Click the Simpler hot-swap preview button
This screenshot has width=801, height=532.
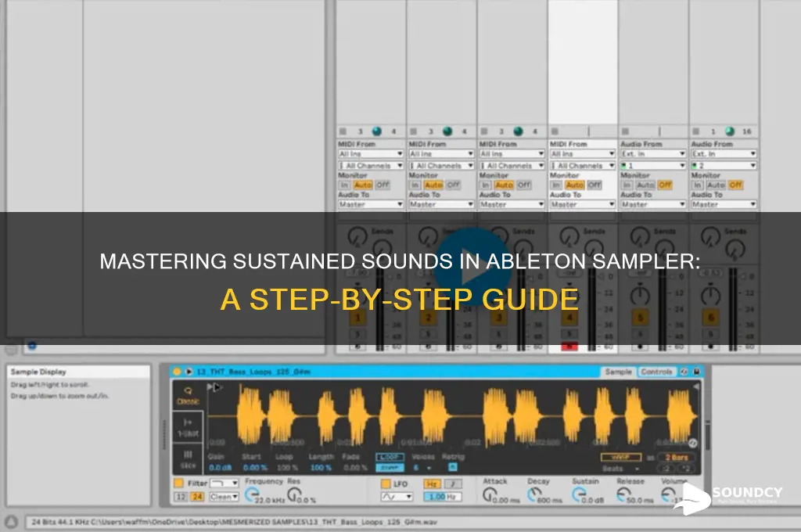pyautogui.click(x=189, y=372)
